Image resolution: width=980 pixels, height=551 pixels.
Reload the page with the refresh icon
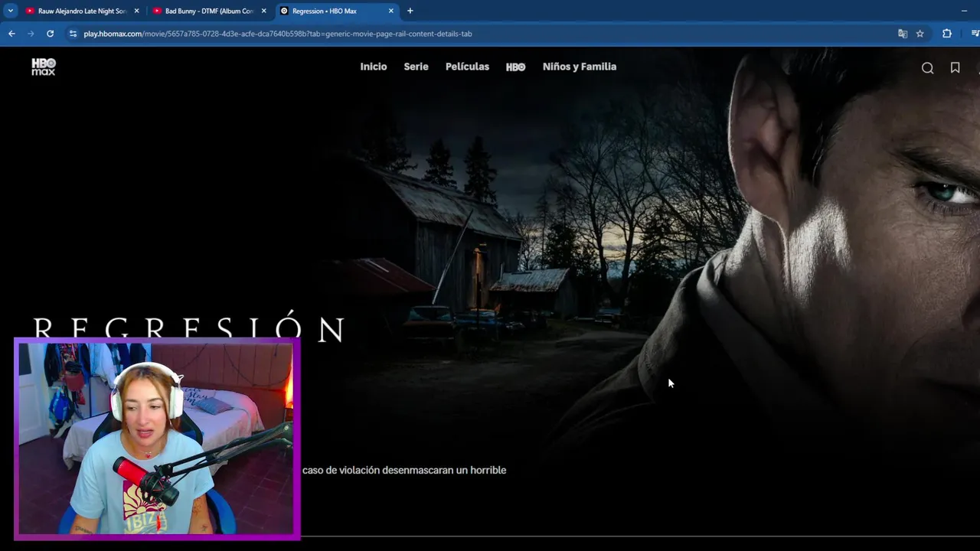[x=50, y=34]
